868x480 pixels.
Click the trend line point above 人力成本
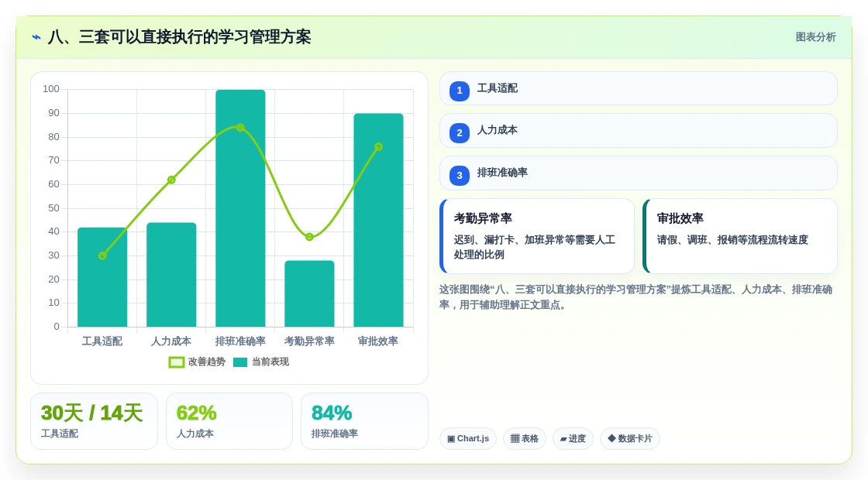[x=171, y=180]
